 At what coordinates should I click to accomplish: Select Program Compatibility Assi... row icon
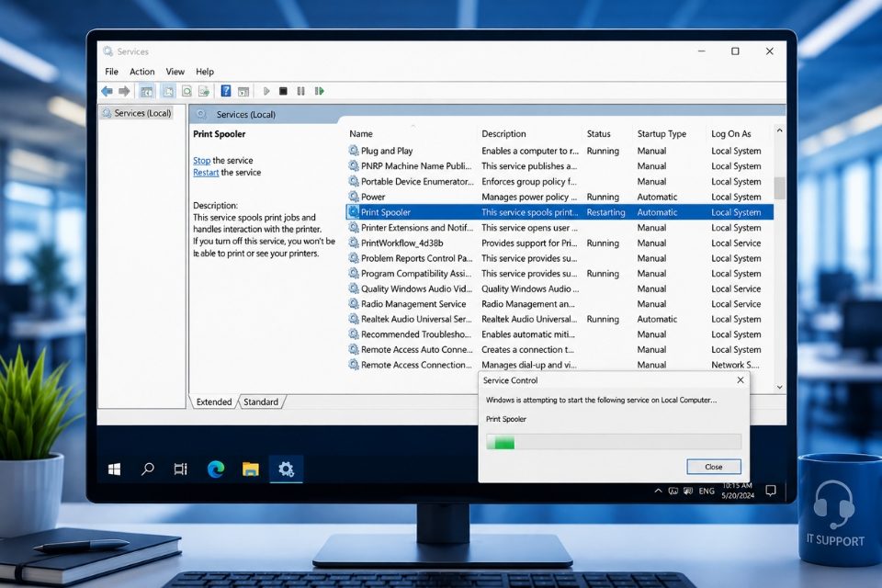(353, 273)
